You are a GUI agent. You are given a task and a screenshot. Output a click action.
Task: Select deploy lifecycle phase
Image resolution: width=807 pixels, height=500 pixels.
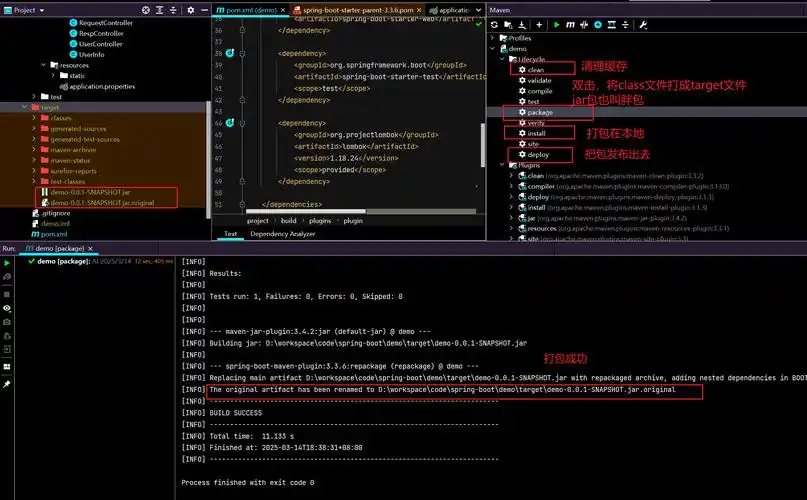coord(538,154)
